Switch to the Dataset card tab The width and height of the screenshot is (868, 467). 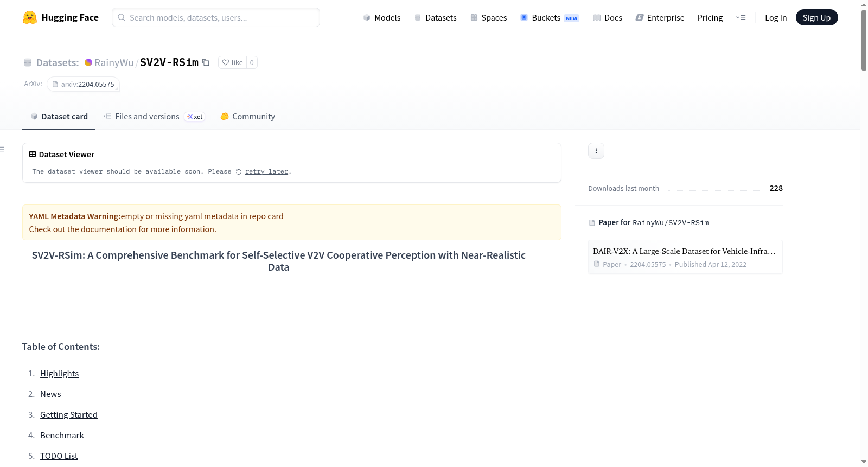59,117
